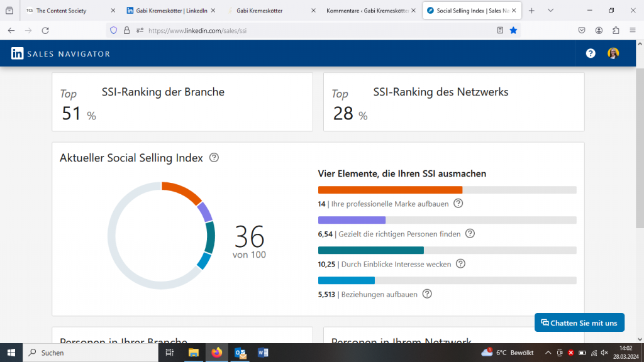Click the help icon beside Aktueller Social Selling Index

214,158
